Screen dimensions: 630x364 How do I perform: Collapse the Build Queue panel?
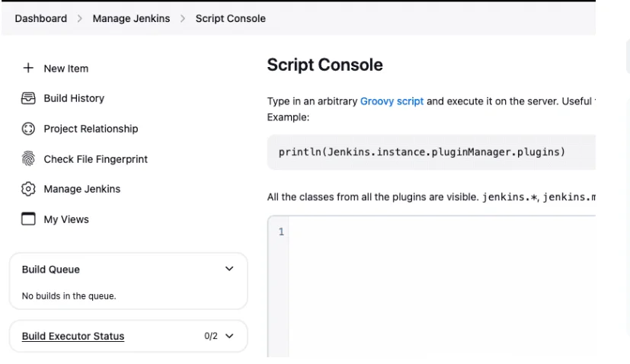[x=230, y=270]
